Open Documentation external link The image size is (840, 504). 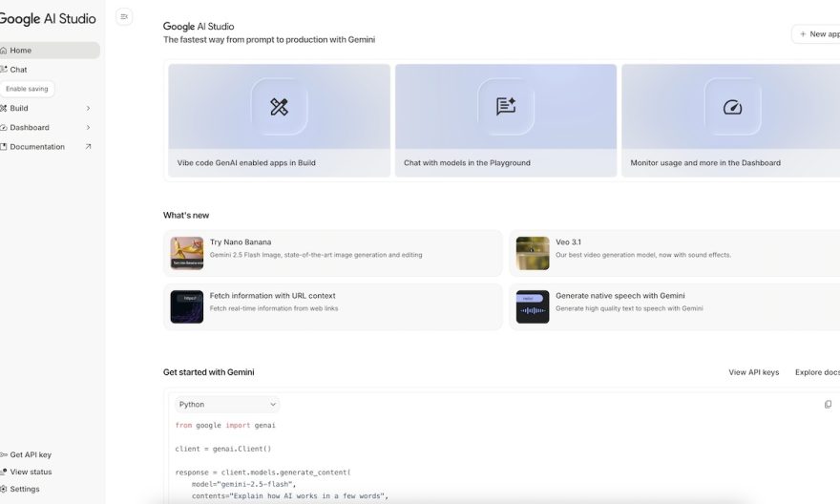38,147
